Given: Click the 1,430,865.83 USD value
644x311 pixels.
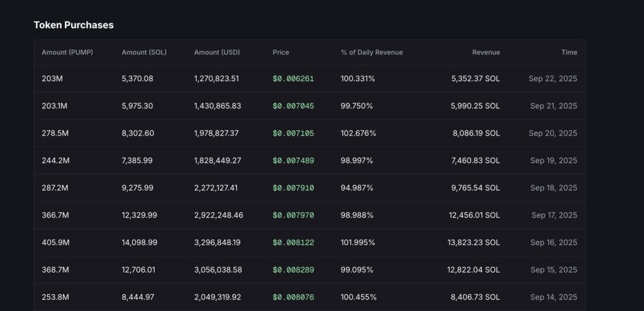Looking at the screenshot, I should 218,106.
